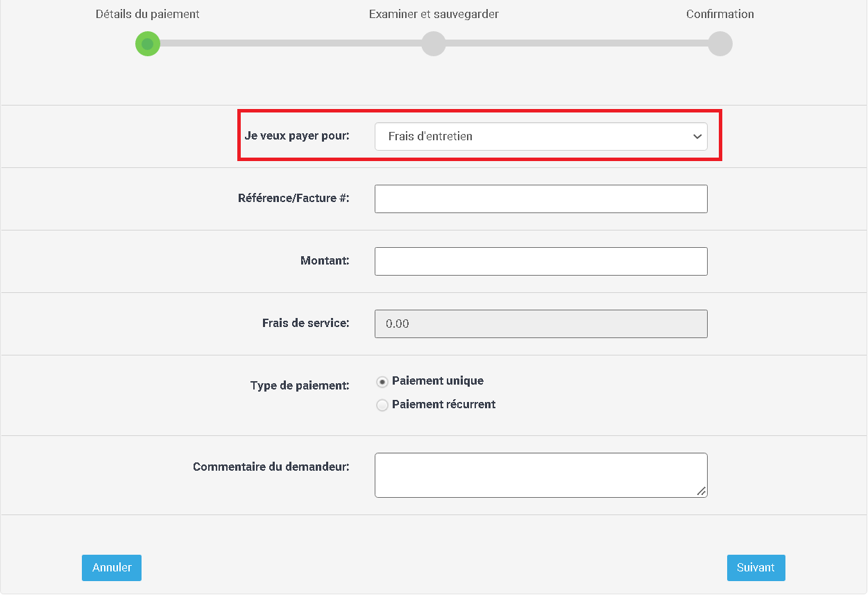Click the textarea resize grip in Commentaire box

point(701,492)
